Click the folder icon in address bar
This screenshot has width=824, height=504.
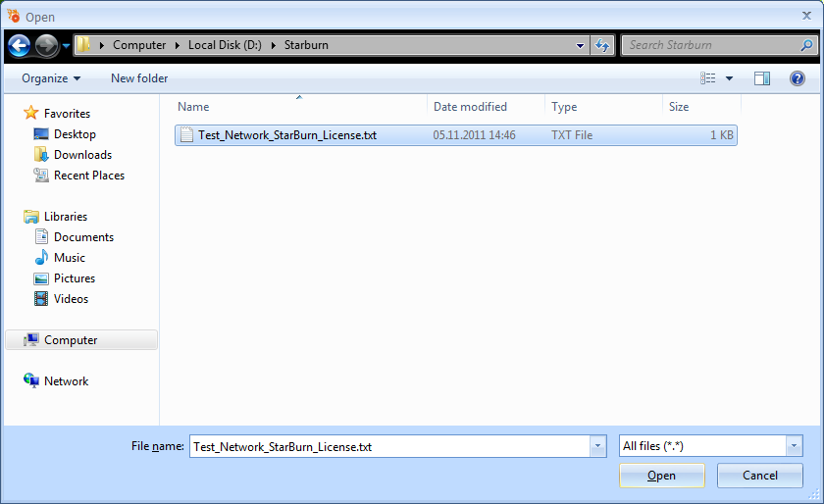tap(83, 45)
